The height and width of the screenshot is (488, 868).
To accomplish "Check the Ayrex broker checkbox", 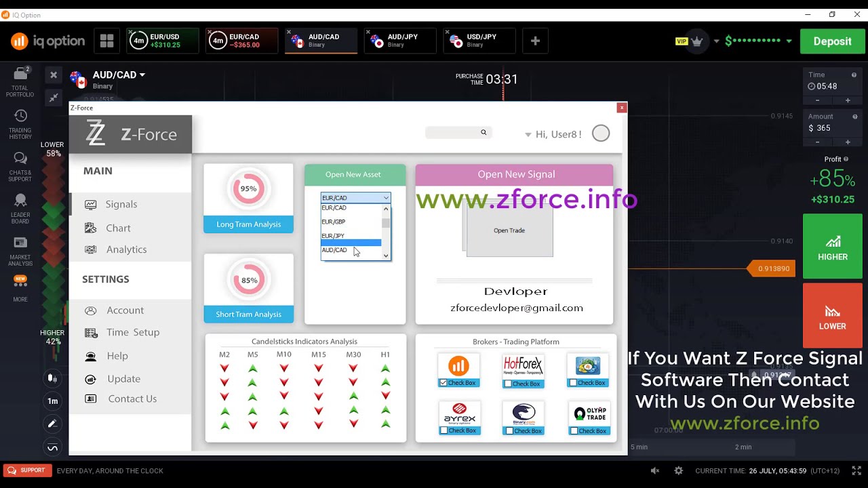I will tap(443, 430).
